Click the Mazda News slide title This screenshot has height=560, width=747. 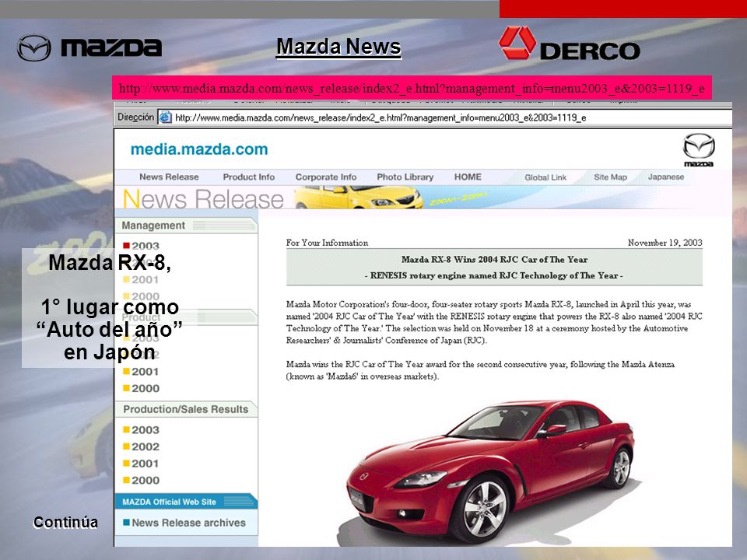tap(338, 47)
